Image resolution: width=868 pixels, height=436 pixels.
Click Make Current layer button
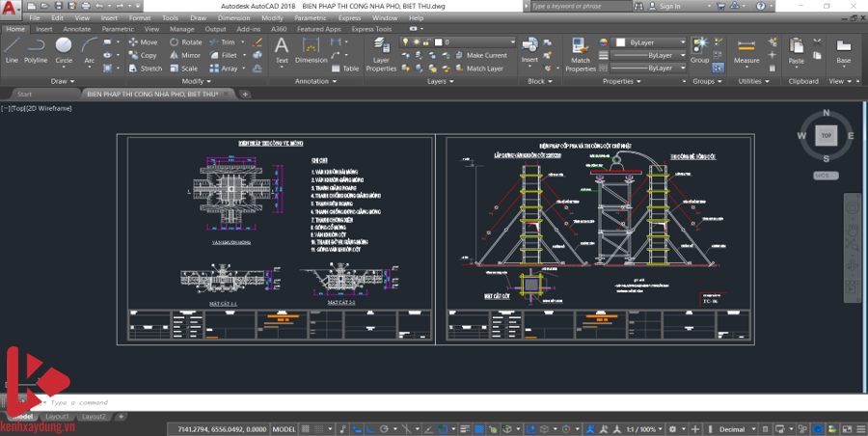click(x=486, y=55)
